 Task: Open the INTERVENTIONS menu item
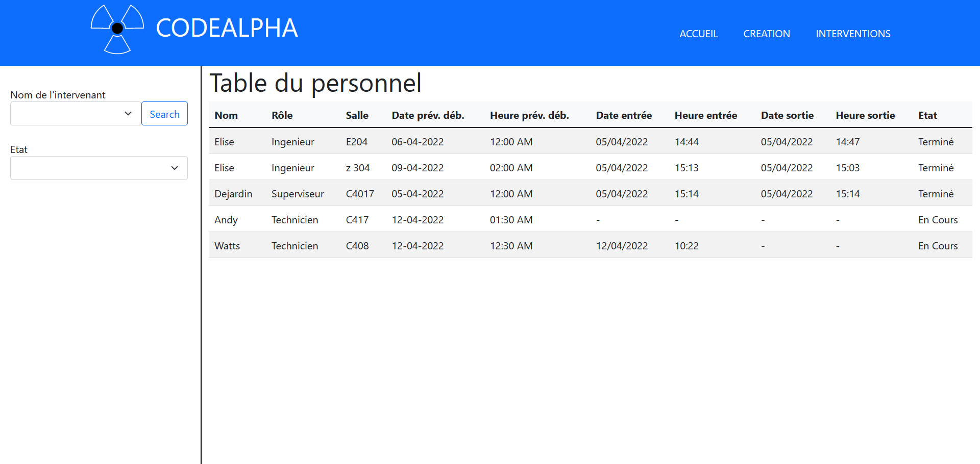(853, 34)
